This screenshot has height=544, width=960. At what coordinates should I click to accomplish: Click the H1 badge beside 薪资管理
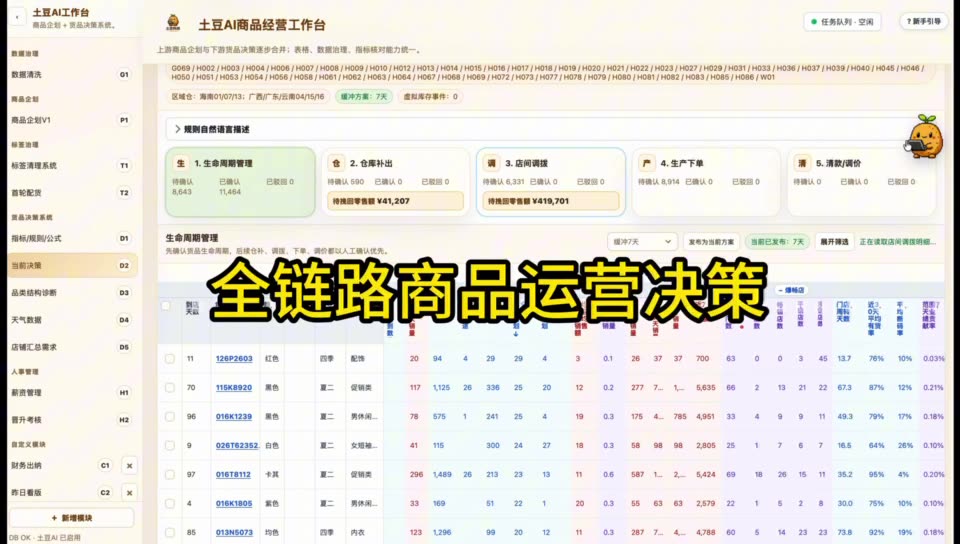coord(124,393)
